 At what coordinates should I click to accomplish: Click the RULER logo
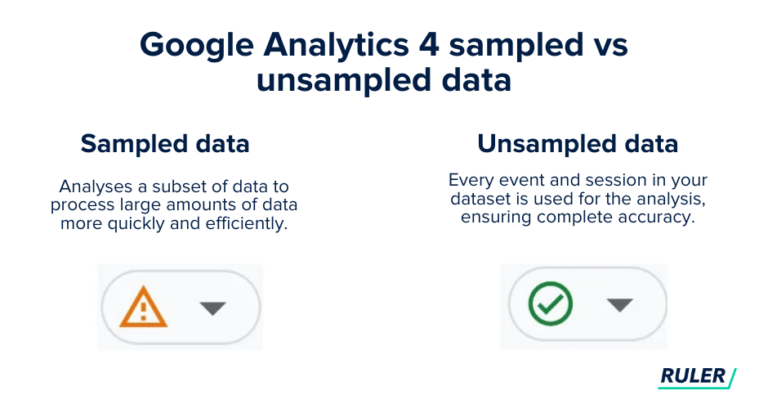click(697, 377)
